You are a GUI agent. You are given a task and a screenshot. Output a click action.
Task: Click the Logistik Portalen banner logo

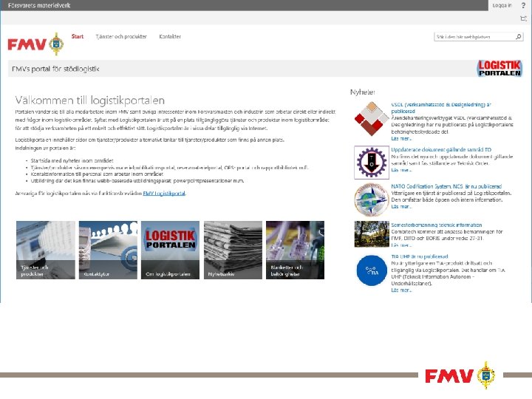tap(499, 68)
